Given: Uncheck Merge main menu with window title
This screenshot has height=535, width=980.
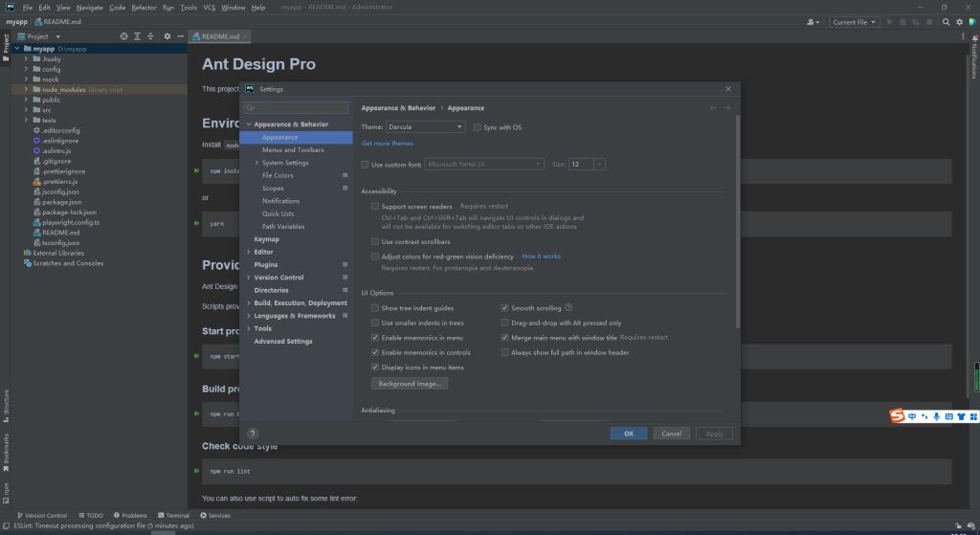Looking at the screenshot, I should 504,338.
